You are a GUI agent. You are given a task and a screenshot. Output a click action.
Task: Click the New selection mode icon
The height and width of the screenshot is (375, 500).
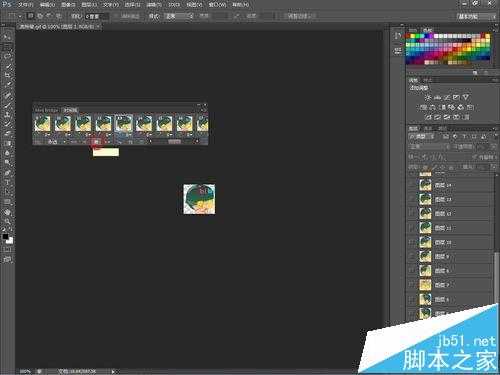click(x=30, y=16)
